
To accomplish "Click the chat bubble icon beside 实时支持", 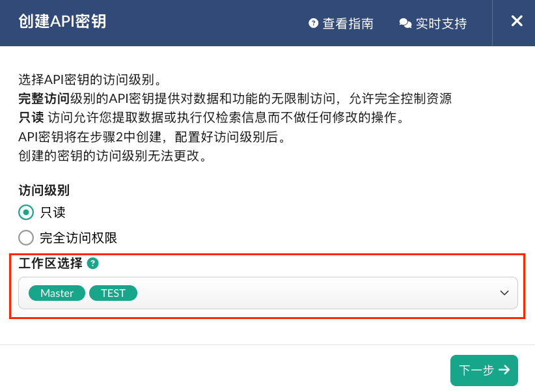I will [405, 23].
